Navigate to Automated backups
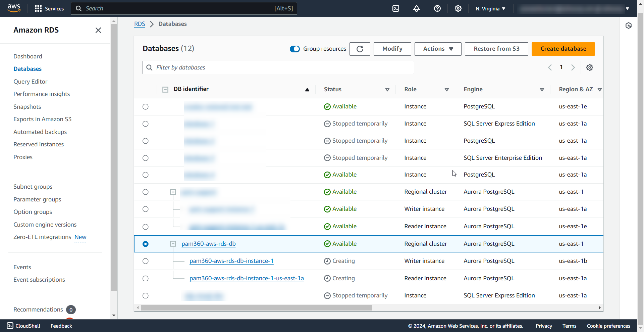Viewport: 644px width, 332px height. (x=40, y=132)
